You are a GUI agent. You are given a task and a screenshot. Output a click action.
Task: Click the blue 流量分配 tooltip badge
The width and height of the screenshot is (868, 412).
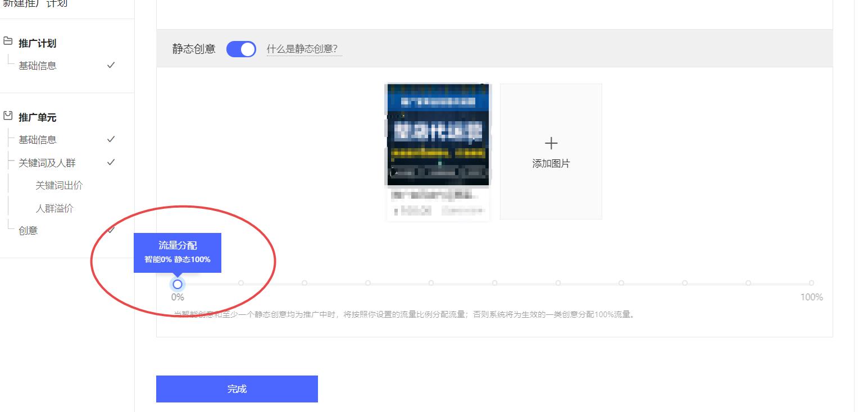tap(178, 253)
